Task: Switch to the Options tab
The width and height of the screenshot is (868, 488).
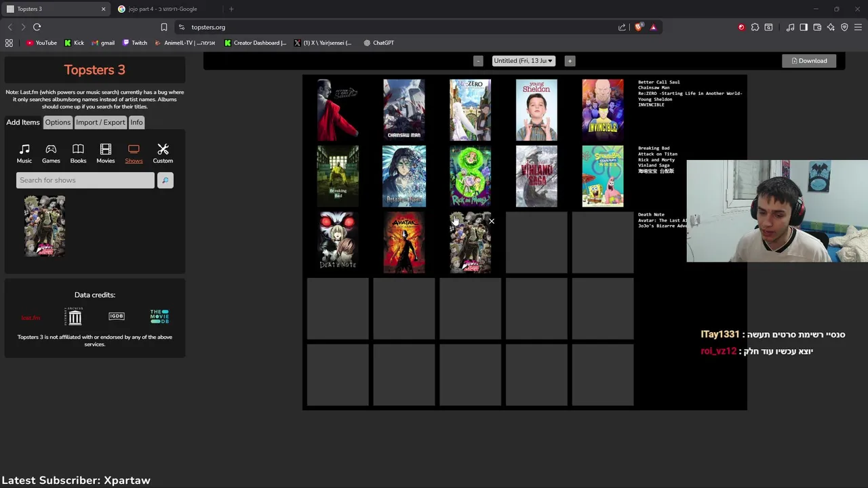Action: click(58, 122)
